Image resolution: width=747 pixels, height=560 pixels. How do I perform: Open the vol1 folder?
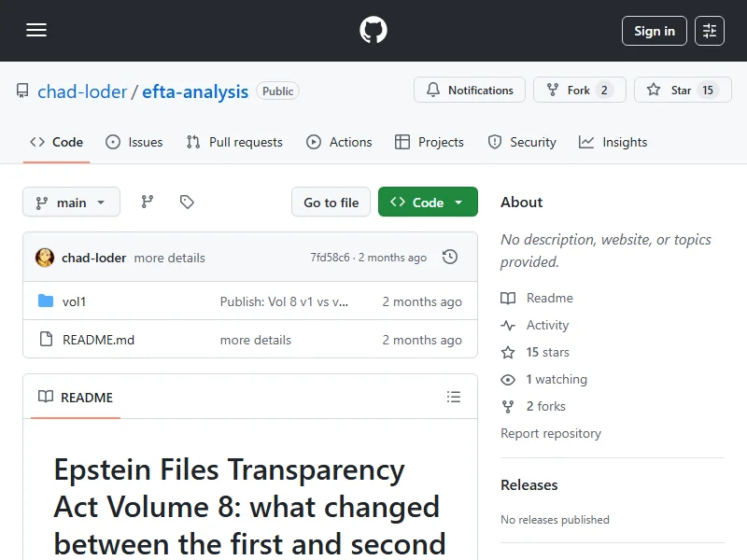(x=74, y=301)
